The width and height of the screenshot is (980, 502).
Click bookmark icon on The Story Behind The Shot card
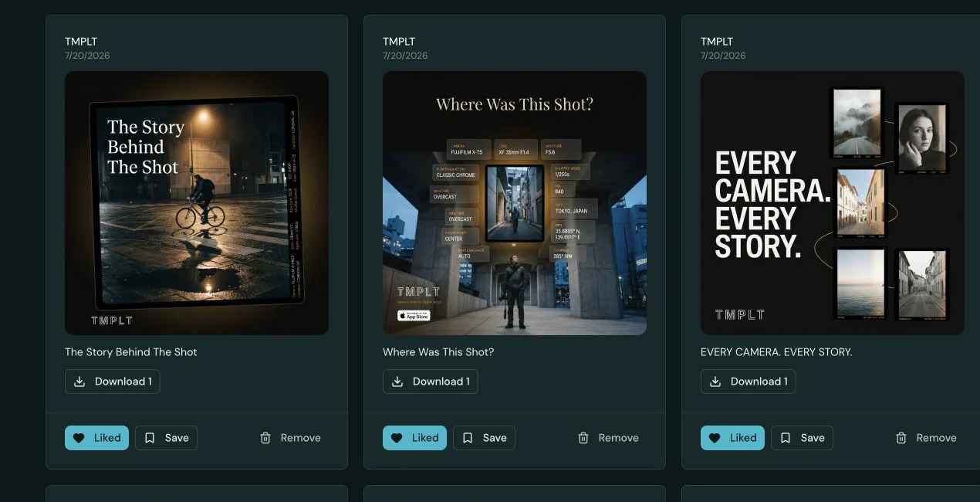tap(150, 438)
